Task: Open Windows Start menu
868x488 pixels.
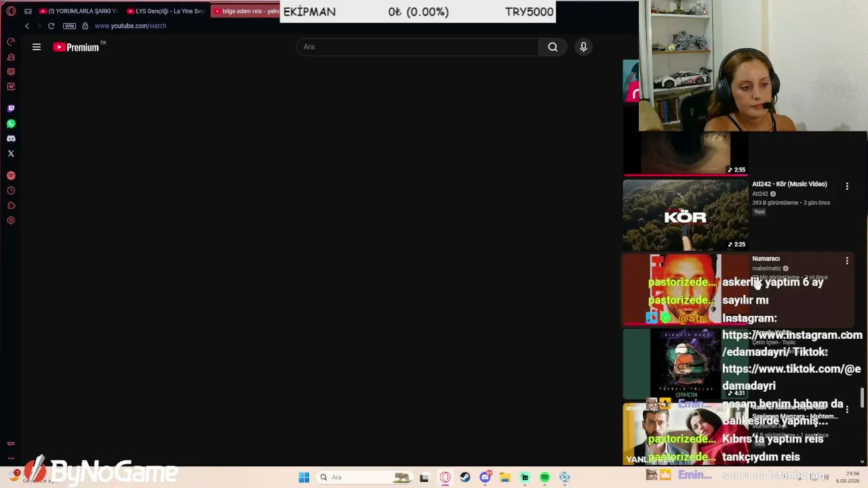Action: tap(304, 477)
